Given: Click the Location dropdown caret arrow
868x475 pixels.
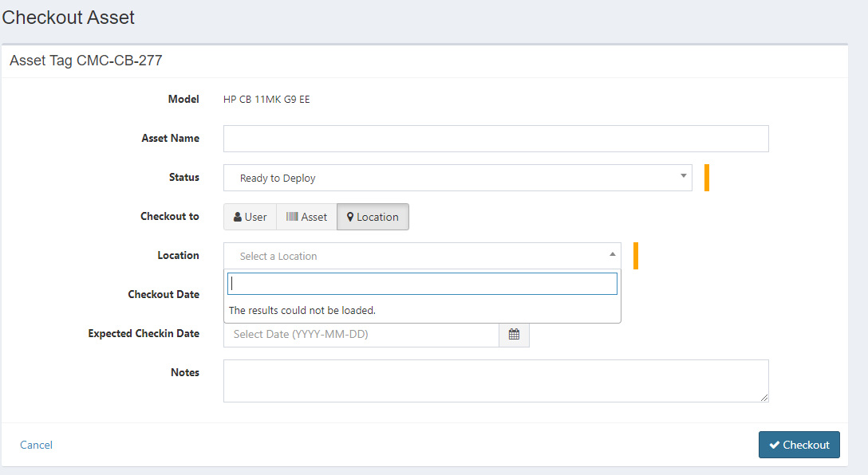Looking at the screenshot, I should [x=612, y=254].
